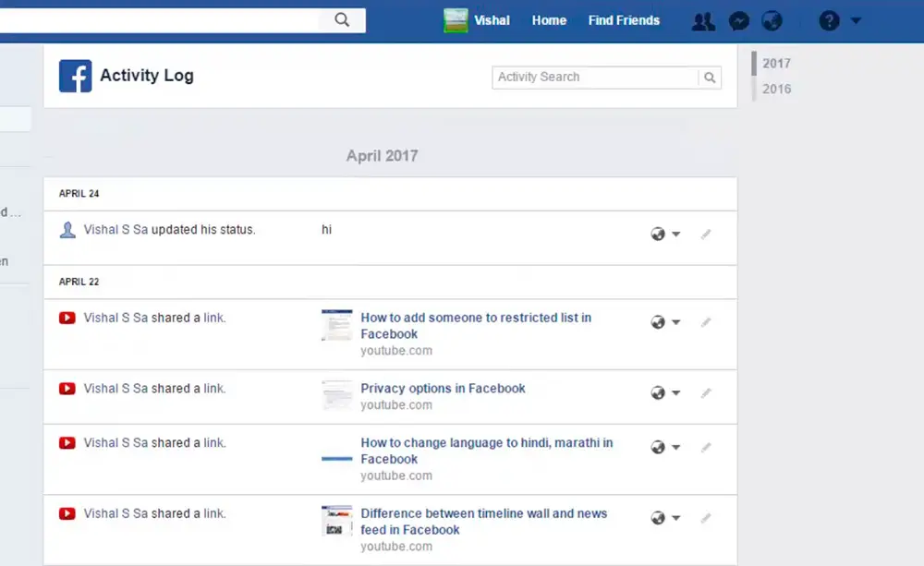Viewport: 924px width, 566px height.
Task: Open the Messenger icon in top bar
Action: 738,20
